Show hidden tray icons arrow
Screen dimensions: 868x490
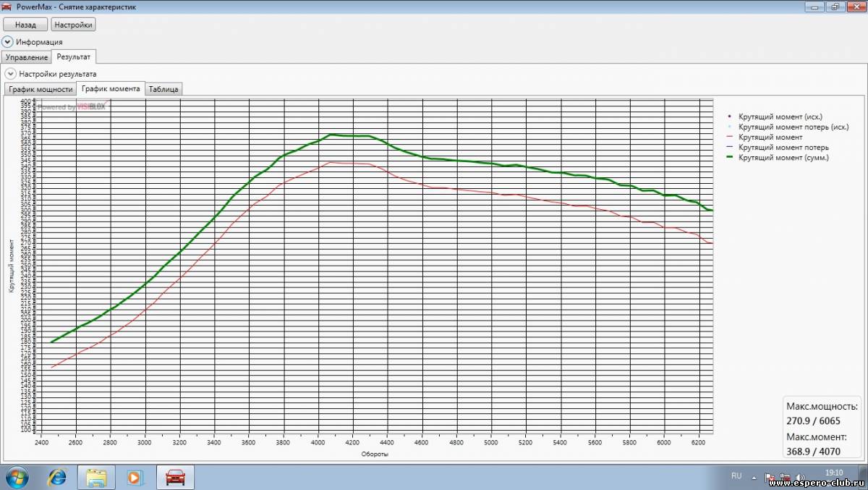(755, 477)
